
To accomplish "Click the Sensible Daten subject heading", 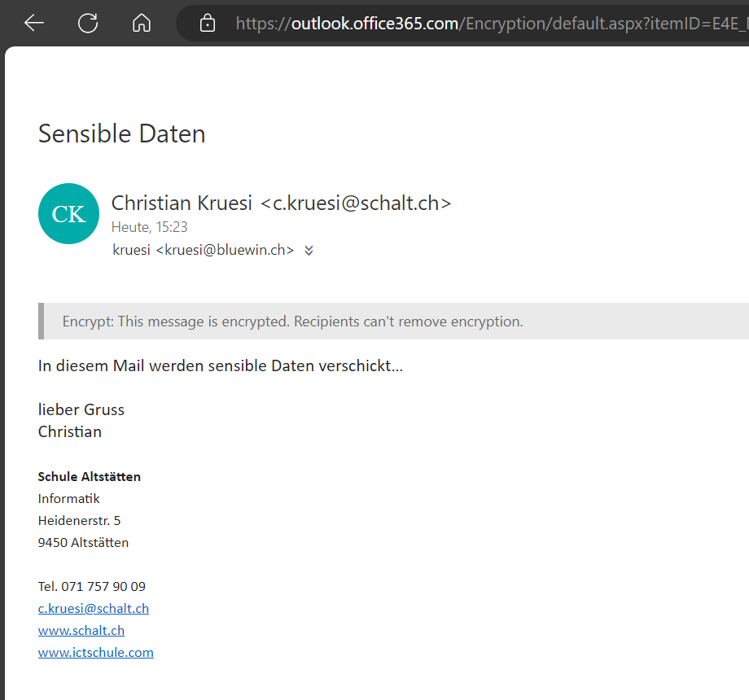I will [x=122, y=133].
